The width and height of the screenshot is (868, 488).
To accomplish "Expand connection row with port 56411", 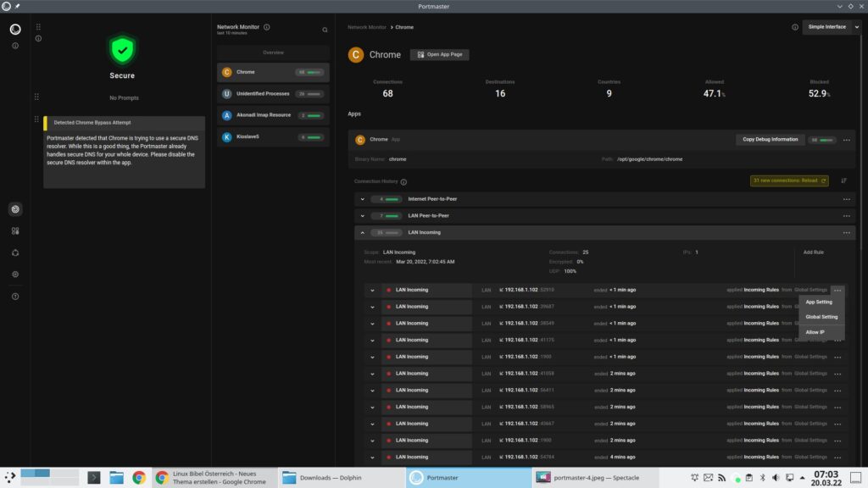I will point(373,391).
